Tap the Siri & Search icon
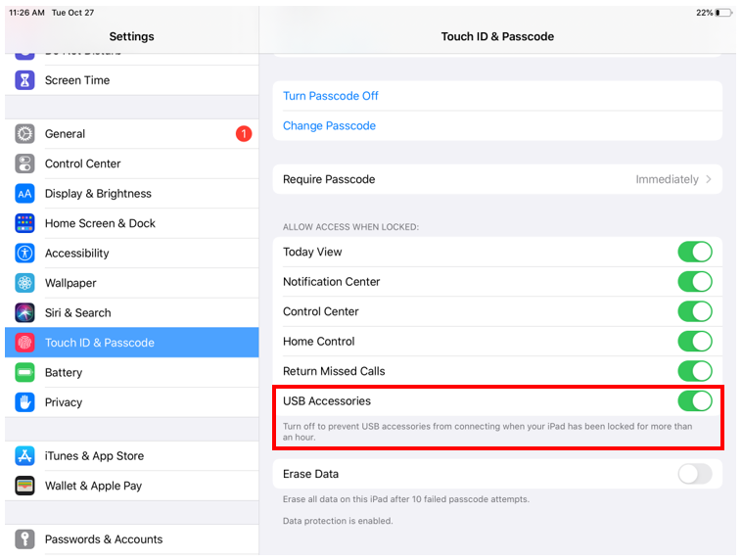 (x=25, y=313)
